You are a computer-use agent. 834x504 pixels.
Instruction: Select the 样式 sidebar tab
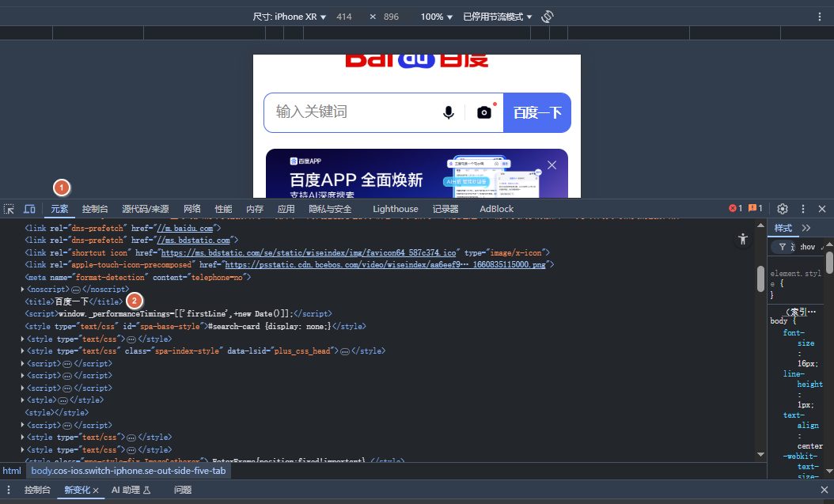783,228
